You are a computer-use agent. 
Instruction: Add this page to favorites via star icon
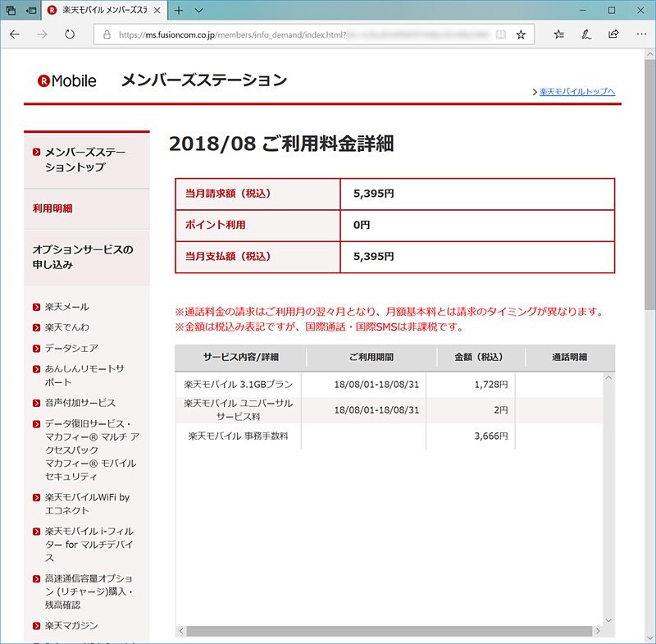click(x=523, y=34)
